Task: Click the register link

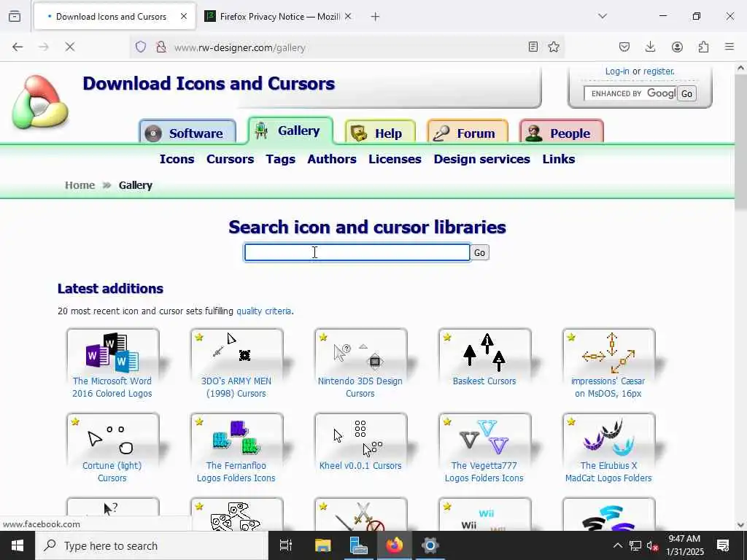Action: [x=659, y=71]
